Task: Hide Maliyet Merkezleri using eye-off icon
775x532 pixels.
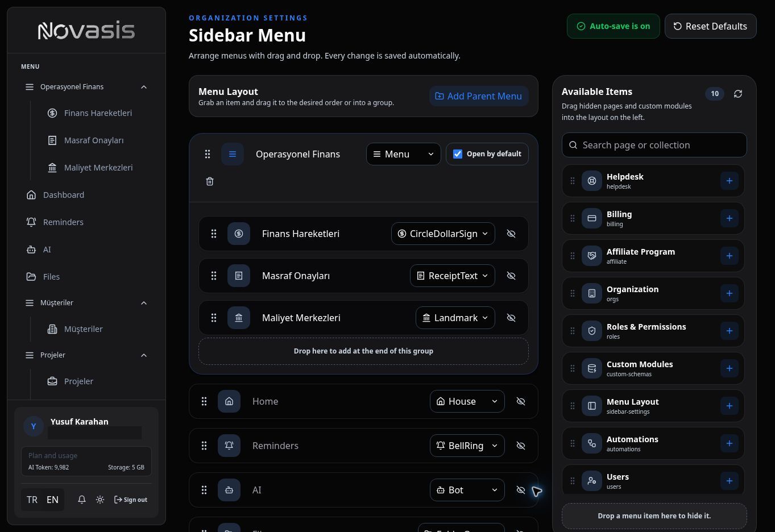Action: coord(511,318)
